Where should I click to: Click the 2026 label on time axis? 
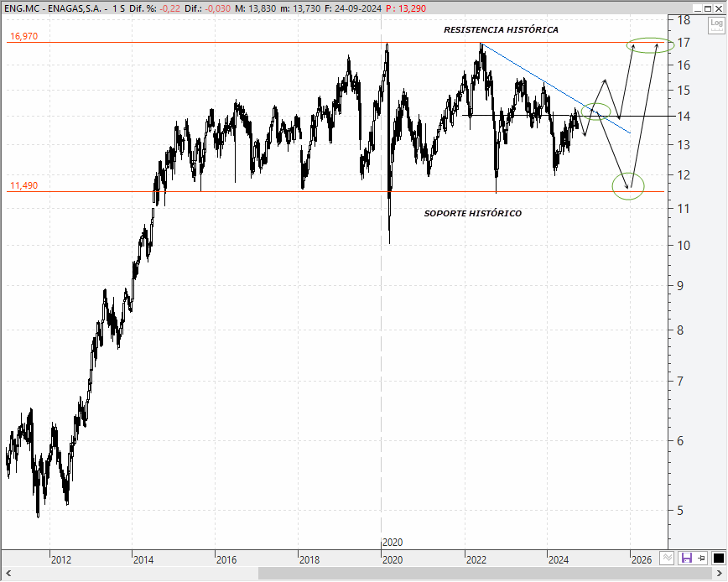coord(642,559)
